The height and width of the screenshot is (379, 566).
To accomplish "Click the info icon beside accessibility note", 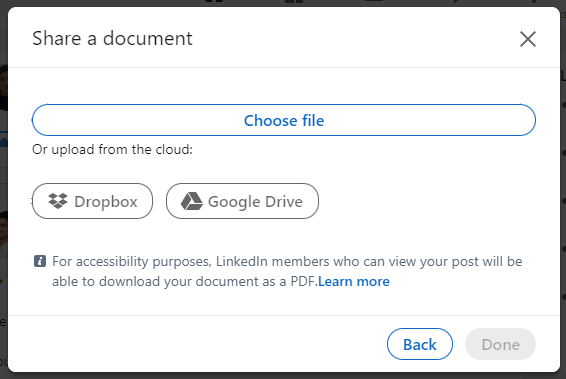I will 40,261.
